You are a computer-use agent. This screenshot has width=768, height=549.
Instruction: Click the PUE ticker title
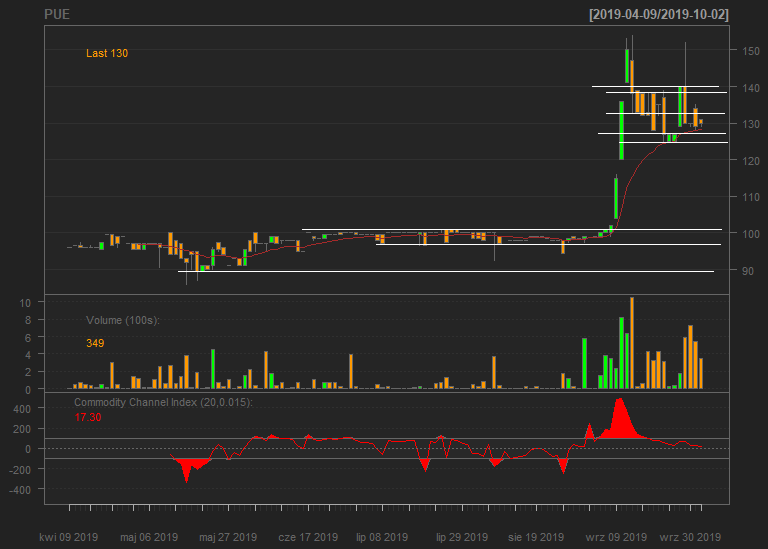(57, 14)
